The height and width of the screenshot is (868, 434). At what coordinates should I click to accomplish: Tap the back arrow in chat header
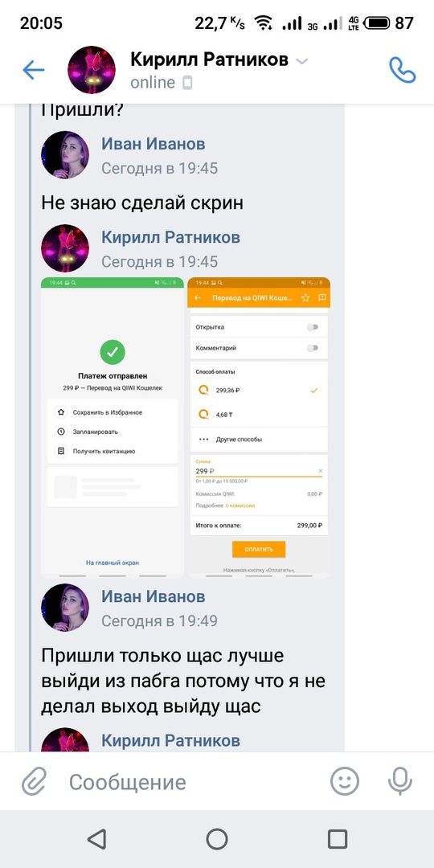[x=33, y=70]
